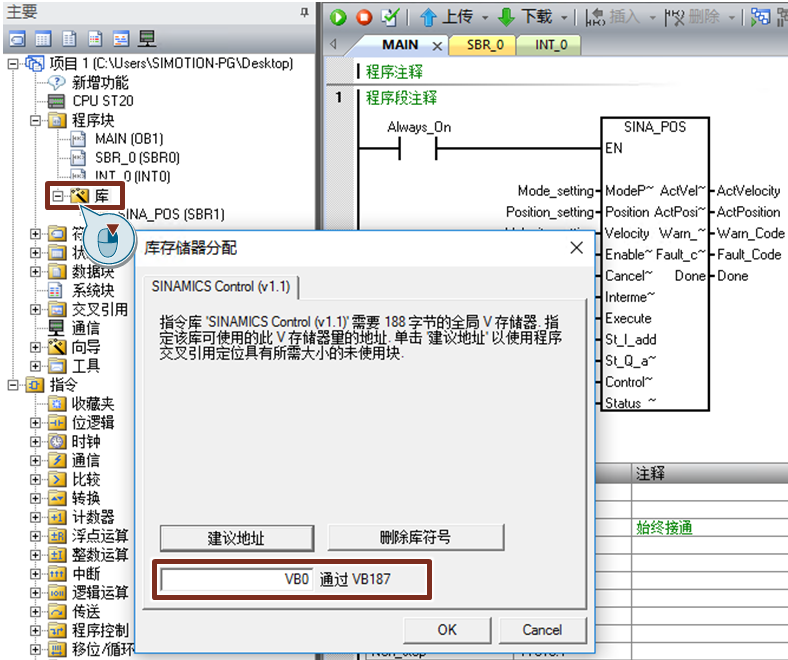Close the 库存储器分配 dialog
Screen dimensions: 788x660
(577, 247)
